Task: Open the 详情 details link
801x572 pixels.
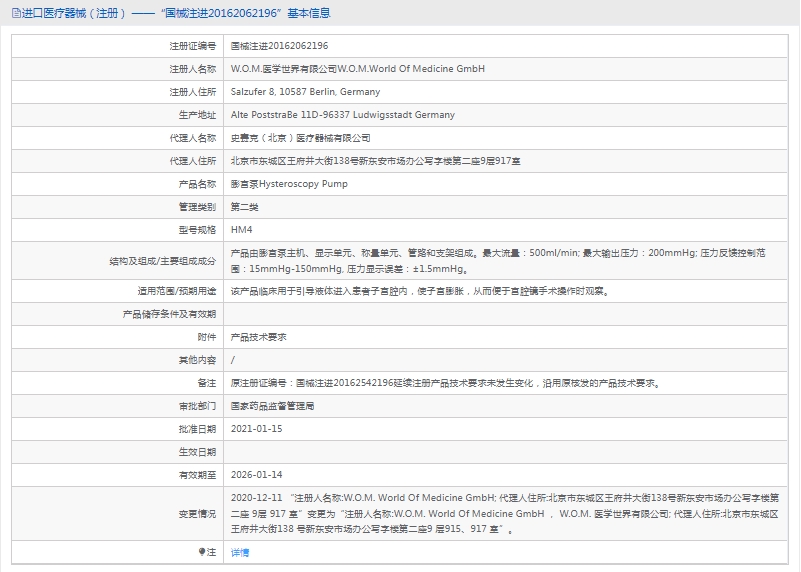Action: [x=240, y=552]
